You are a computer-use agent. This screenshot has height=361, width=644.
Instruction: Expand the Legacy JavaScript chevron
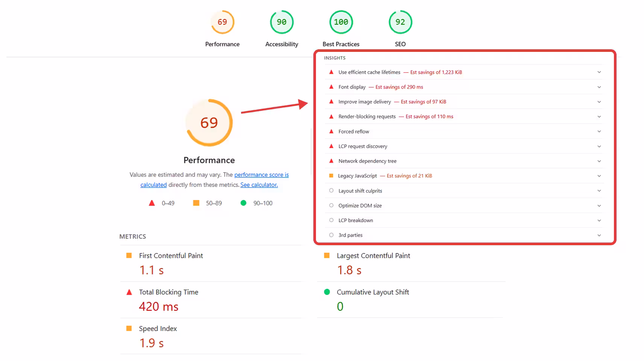point(599,176)
